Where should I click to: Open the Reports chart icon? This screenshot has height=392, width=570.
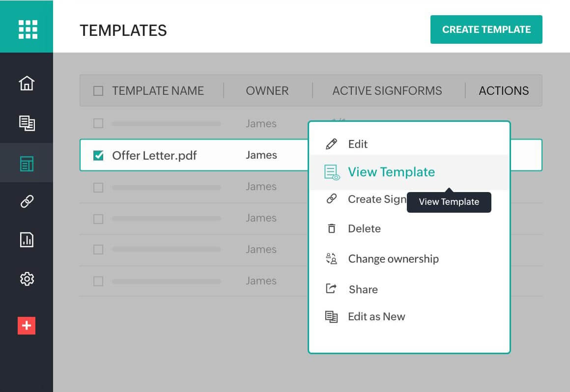pyautogui.click(x=27, y=240)
